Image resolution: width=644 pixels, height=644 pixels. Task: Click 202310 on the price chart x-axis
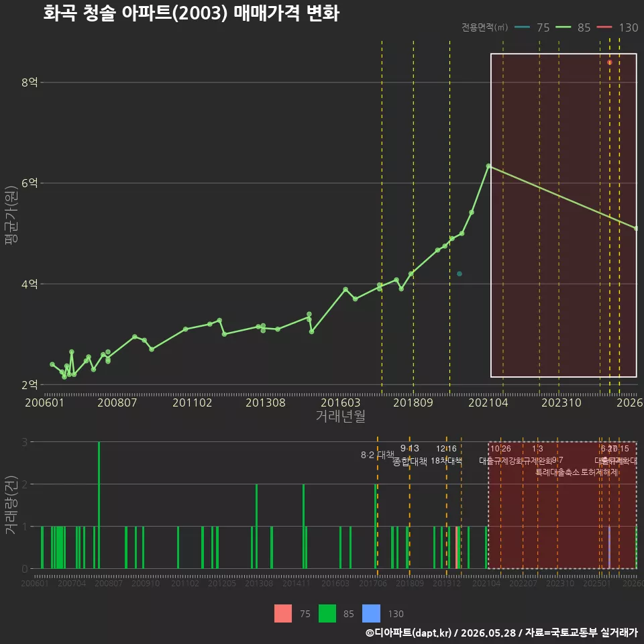(x=561, y=402)
